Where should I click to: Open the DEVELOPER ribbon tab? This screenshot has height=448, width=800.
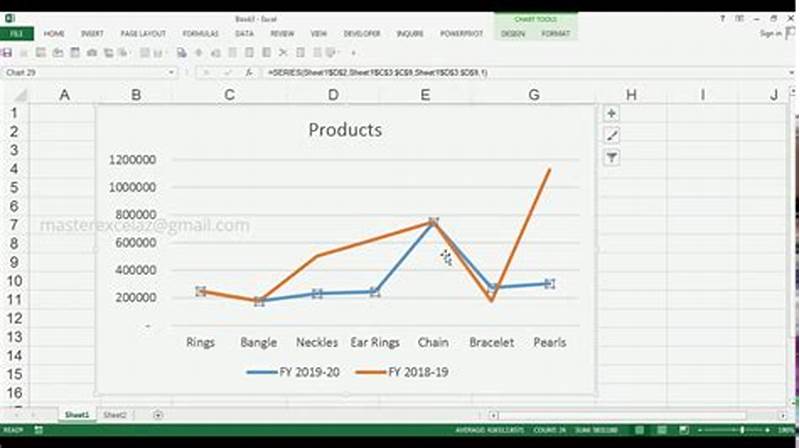point(362,34)
